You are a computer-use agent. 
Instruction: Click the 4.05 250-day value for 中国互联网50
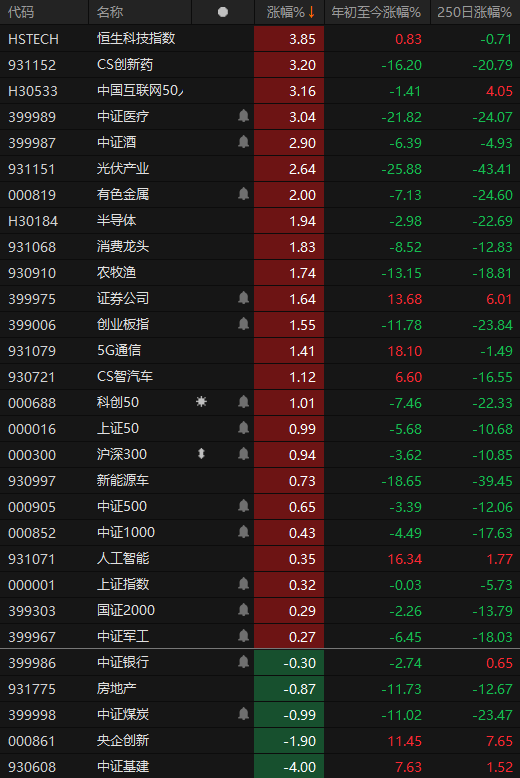click(499, 91)
